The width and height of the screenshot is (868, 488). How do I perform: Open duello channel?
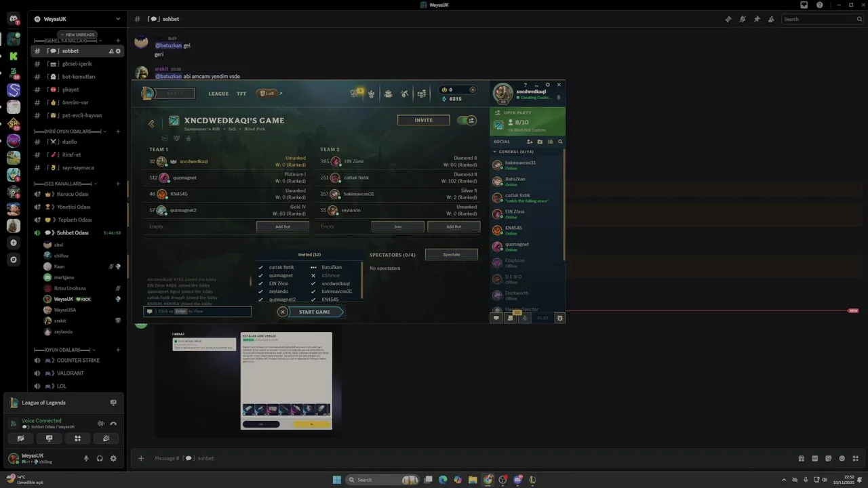click(x=77, y=142)
